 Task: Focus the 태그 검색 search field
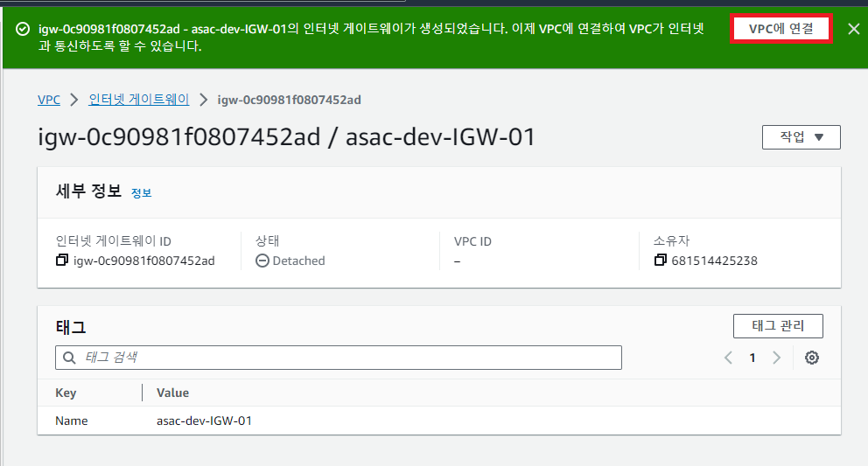[339, 358]
